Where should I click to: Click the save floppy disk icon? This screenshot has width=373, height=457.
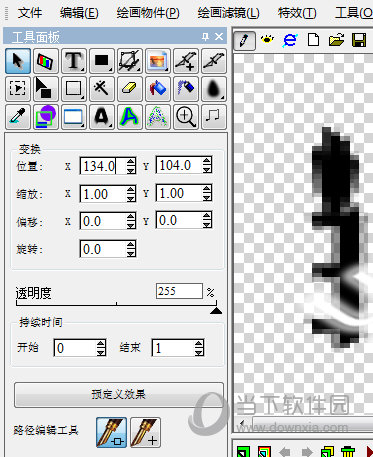pyautogui.click(x=359, y=40)
